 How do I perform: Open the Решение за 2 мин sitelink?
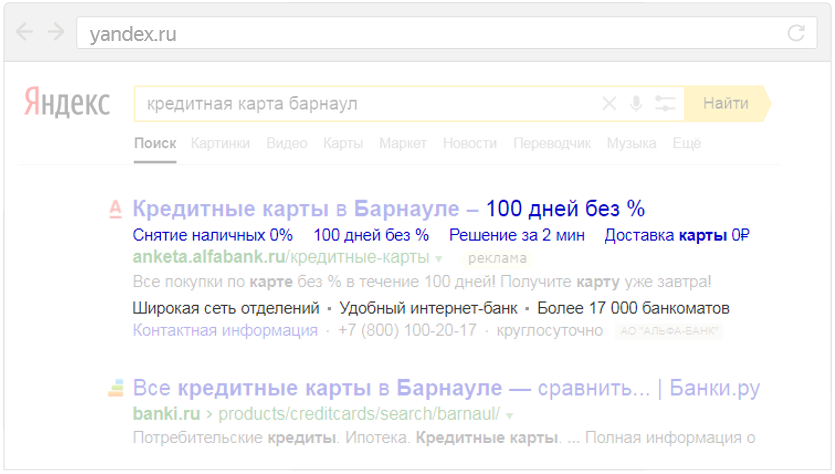click(x=517, y=235)
